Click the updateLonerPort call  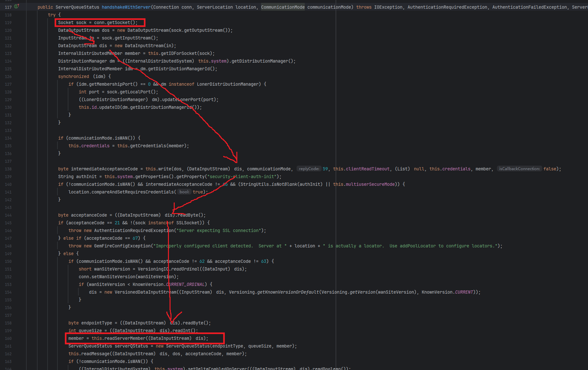tap(181, 99)
